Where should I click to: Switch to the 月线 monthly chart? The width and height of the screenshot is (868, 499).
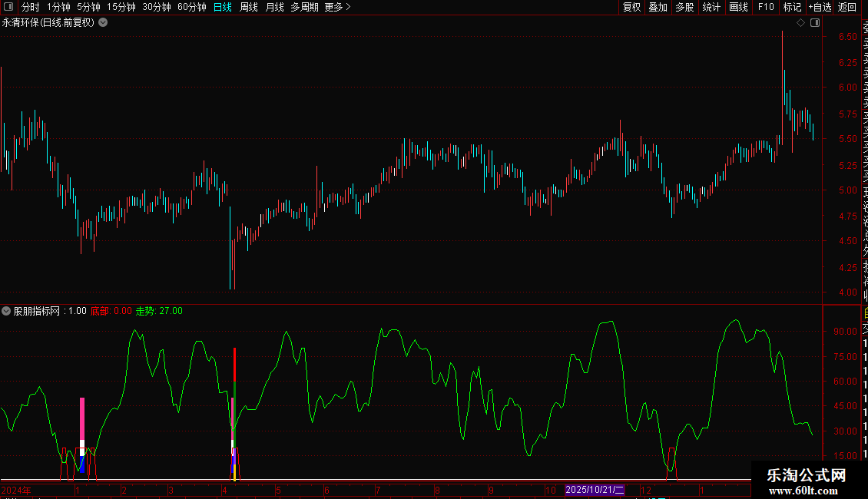click(274, 7)
